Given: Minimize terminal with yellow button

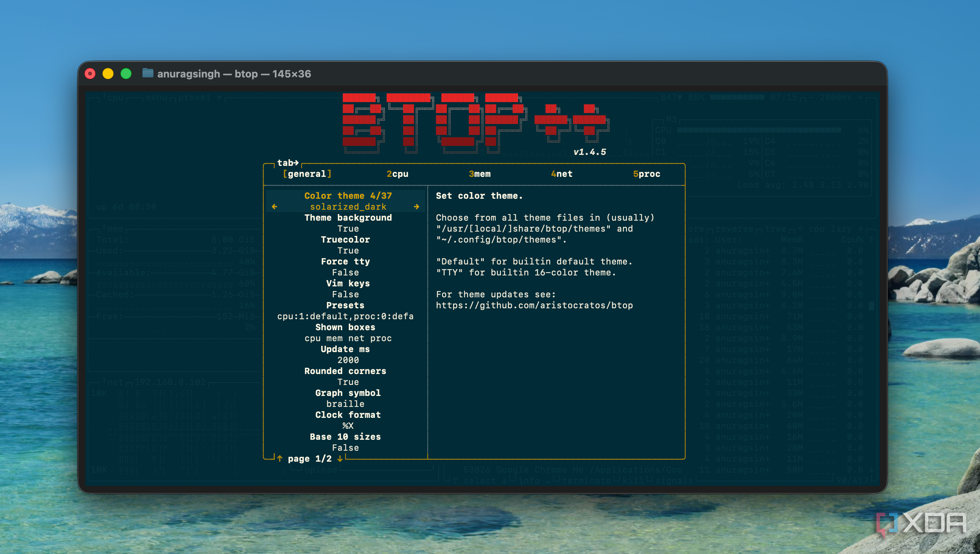Looking at the screenshot, I should (108, 74).
